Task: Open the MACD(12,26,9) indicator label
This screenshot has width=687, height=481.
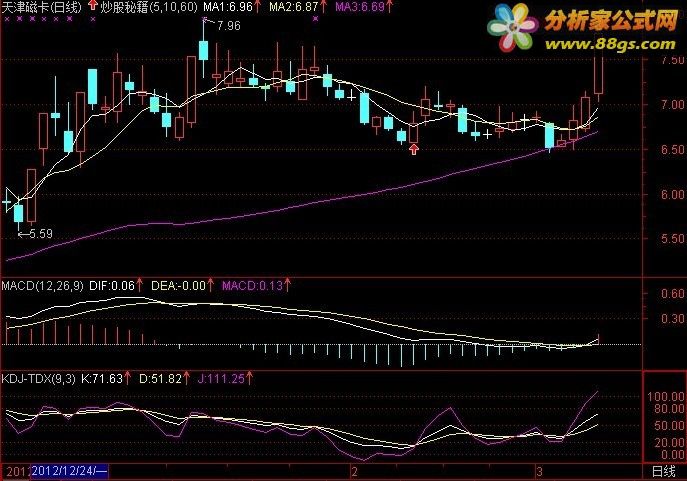Action: click(42, 286)
